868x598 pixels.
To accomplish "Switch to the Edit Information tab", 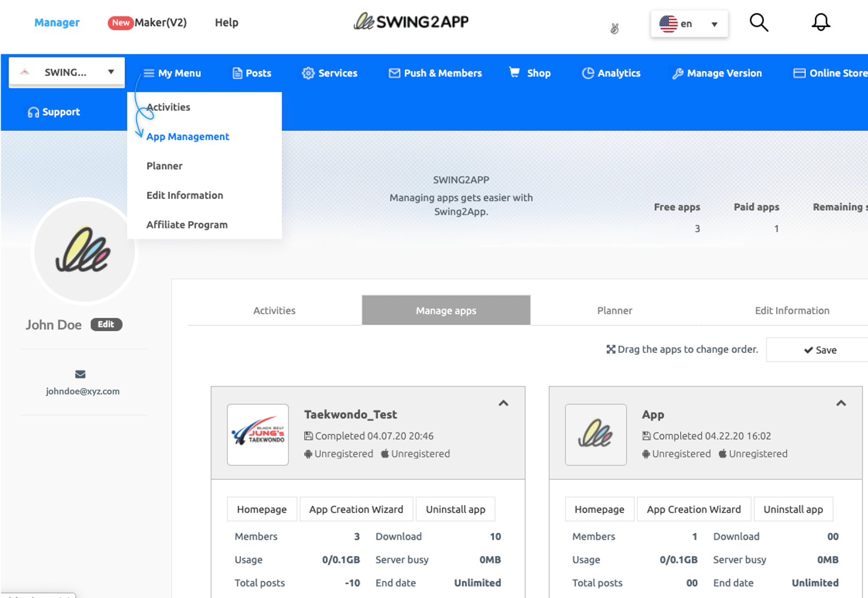I will point(792,310).
